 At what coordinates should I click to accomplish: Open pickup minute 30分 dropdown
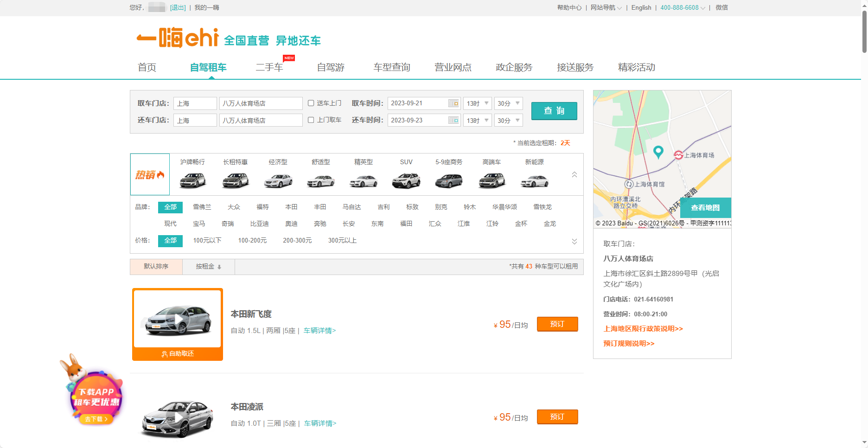click(x=508, y=103)
